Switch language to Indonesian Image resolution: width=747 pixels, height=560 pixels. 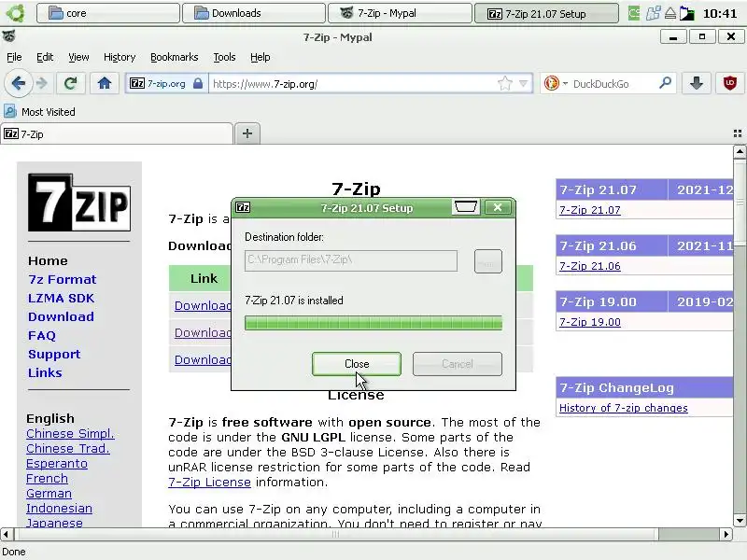(x=59, y=509)
